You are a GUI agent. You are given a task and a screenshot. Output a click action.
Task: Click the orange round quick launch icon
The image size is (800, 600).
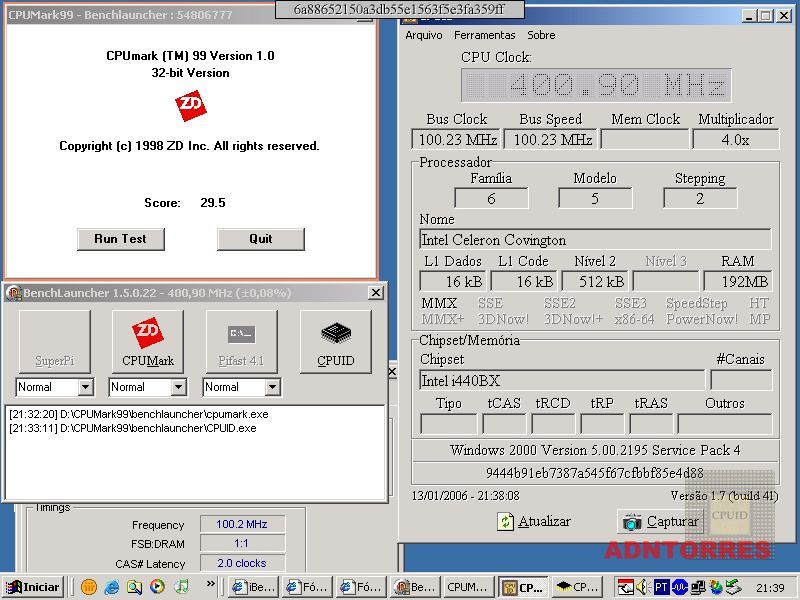tap(89, 587)
